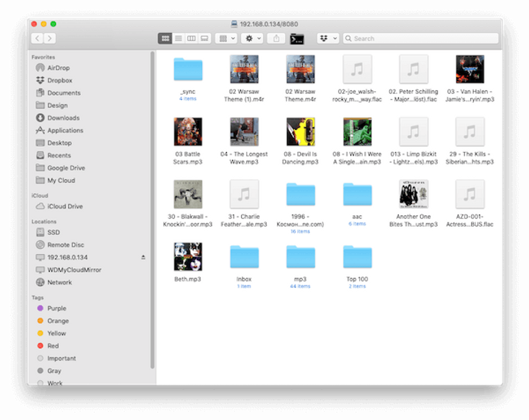This screenshot has width=529, height=420.
Task: Switch to list view
Action: click(x=179, y=38)
